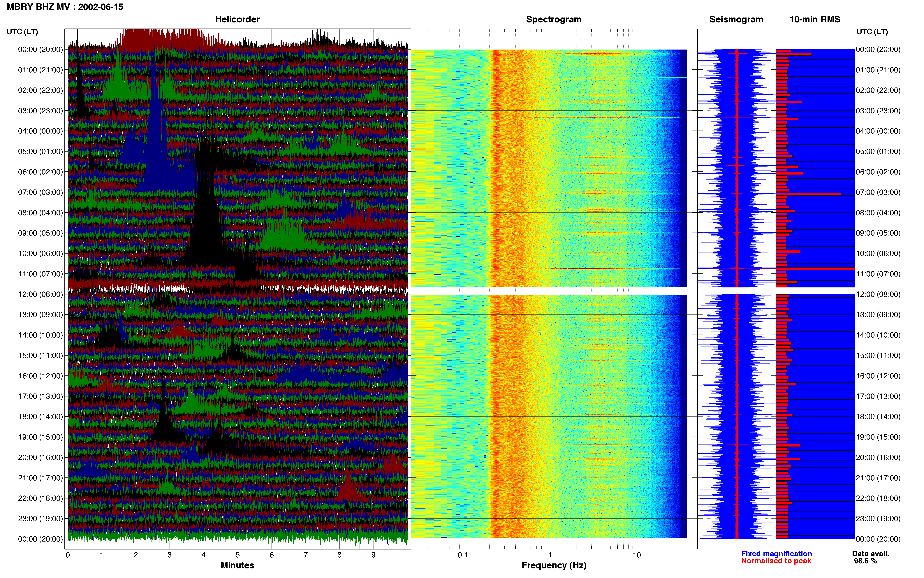Image resolution: width=924 pixels, height=578 pixels.
Task: Click right axis label '01:00 (21:00)'
Action: [x=878, y=70]
